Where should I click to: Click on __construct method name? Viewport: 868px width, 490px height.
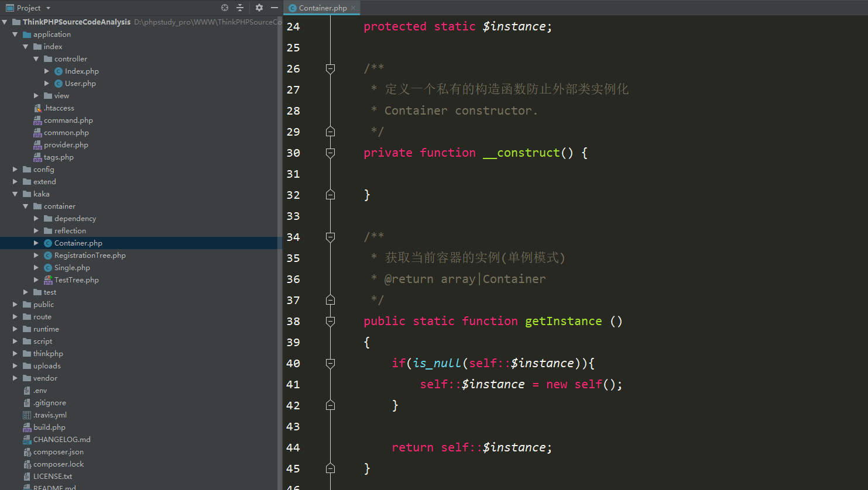coord(522,153)
